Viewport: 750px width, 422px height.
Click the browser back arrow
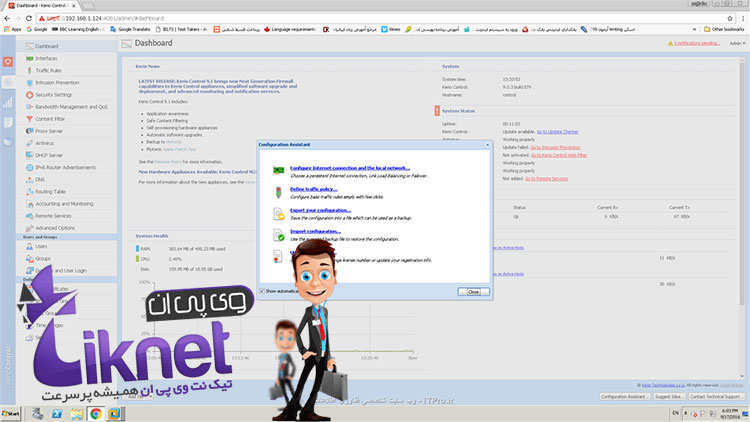9,18
